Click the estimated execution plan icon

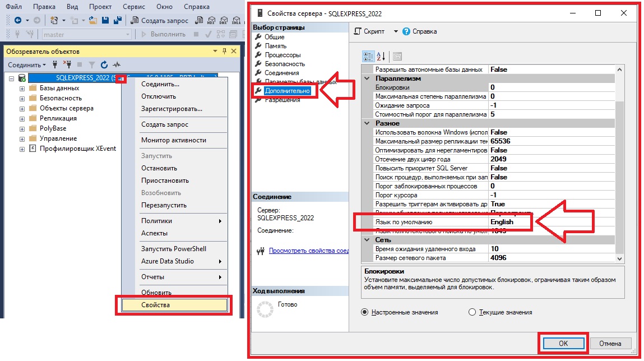coord(221,34)
